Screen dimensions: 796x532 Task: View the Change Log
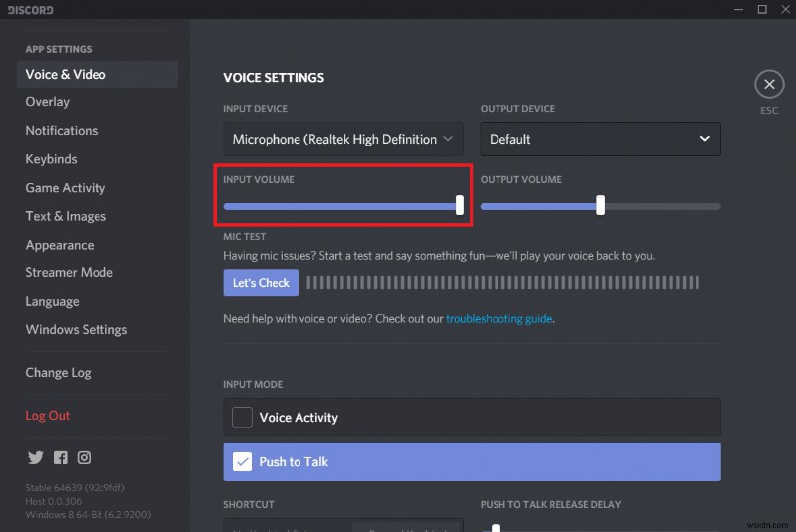point(58,372)
